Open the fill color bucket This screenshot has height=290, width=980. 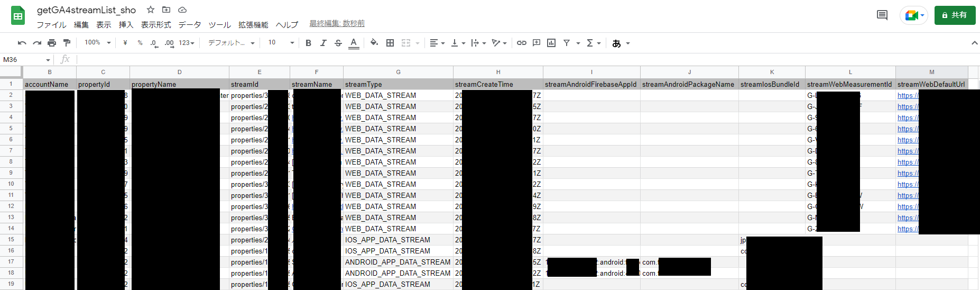click(x=374, y=43)
